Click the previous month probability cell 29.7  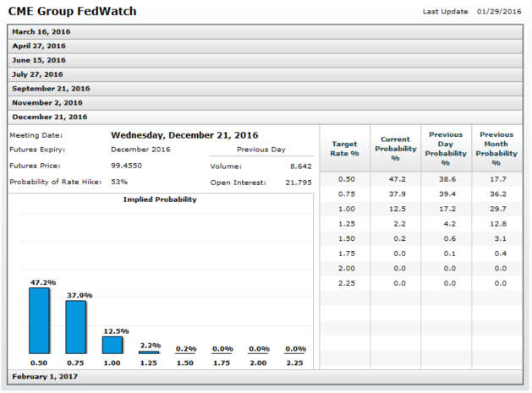click(498, 210)
